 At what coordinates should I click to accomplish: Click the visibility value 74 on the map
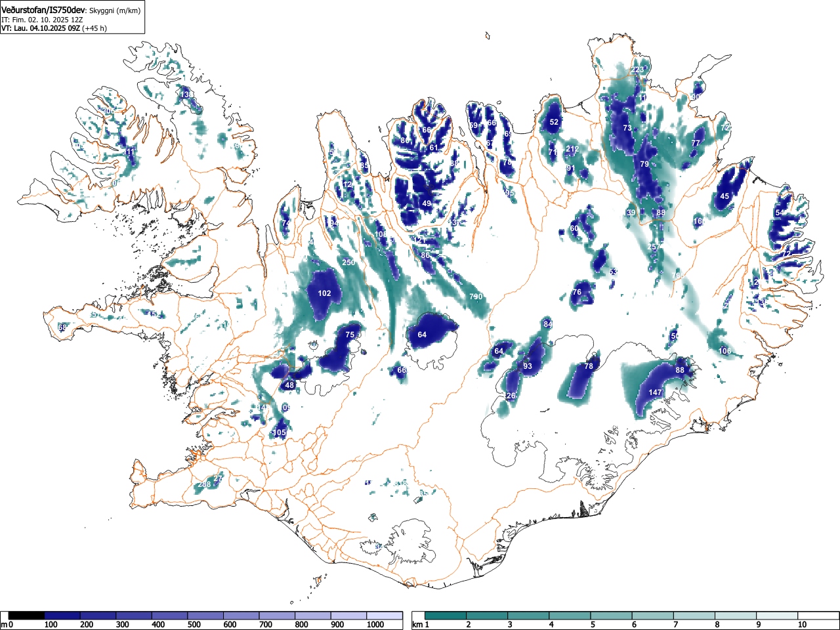click(x=285, y=224)
